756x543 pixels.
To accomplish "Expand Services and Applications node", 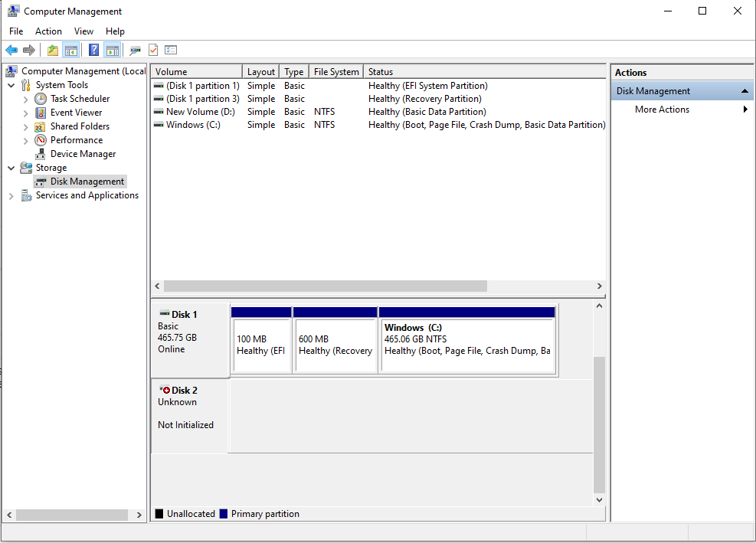I will click(11, 195).
